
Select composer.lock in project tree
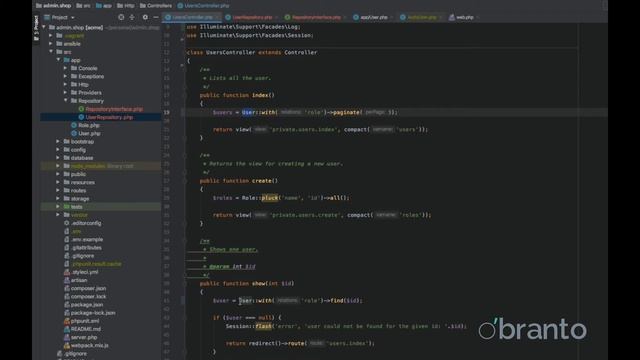pyautogui.click(x=89, y=297)
